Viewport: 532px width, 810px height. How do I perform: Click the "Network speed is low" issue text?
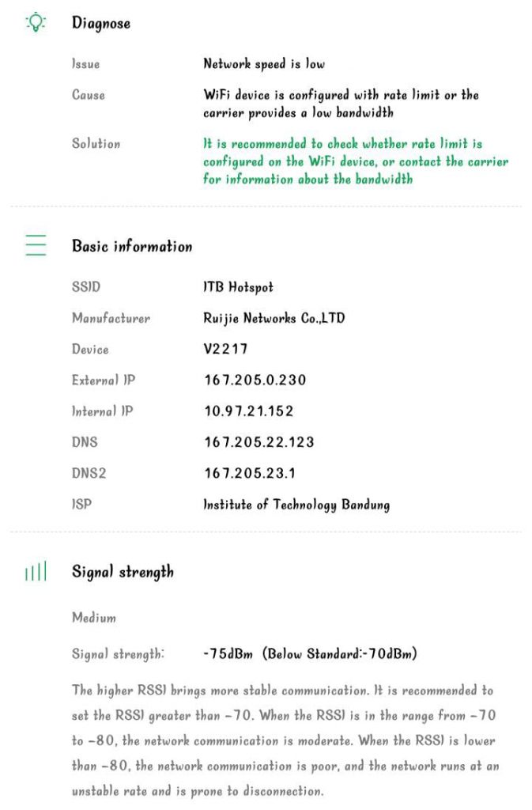[264, 64]
